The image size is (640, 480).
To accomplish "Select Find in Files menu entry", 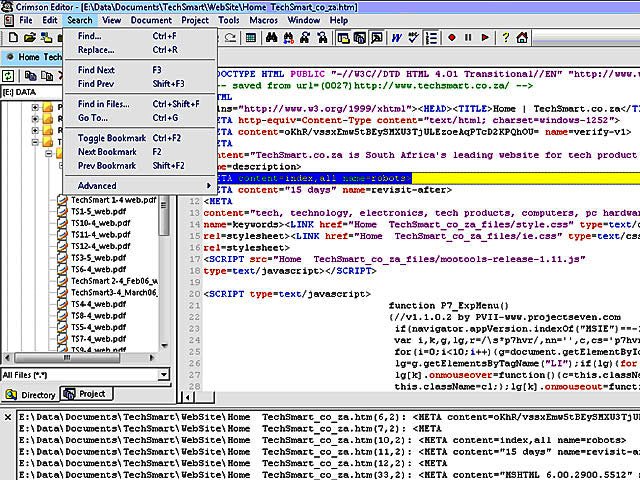I will click(x=103, y=104).
